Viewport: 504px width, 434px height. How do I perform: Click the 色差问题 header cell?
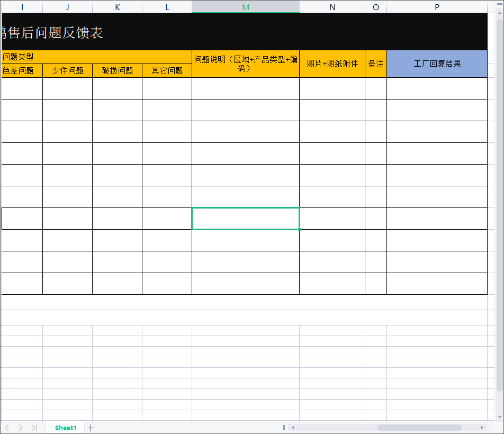(22, 71)
